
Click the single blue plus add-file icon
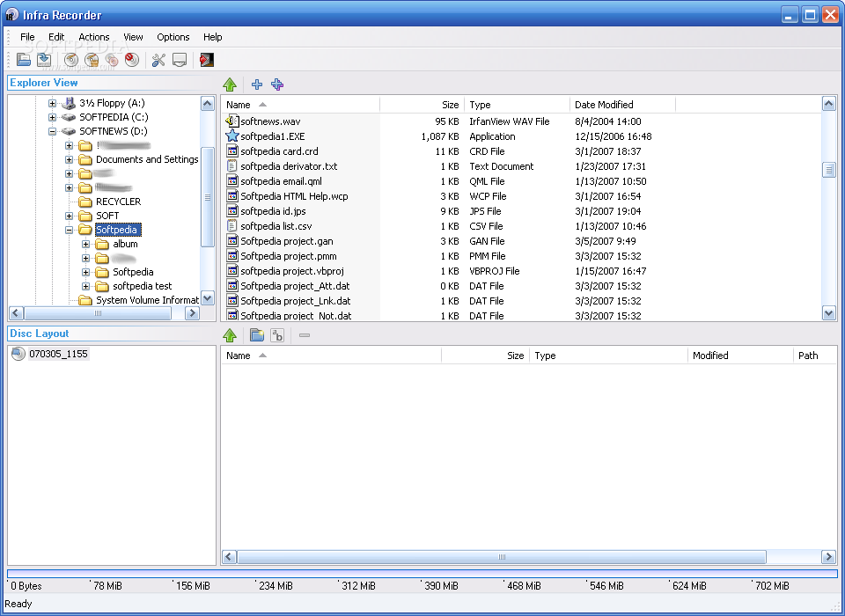click(257, 84)
